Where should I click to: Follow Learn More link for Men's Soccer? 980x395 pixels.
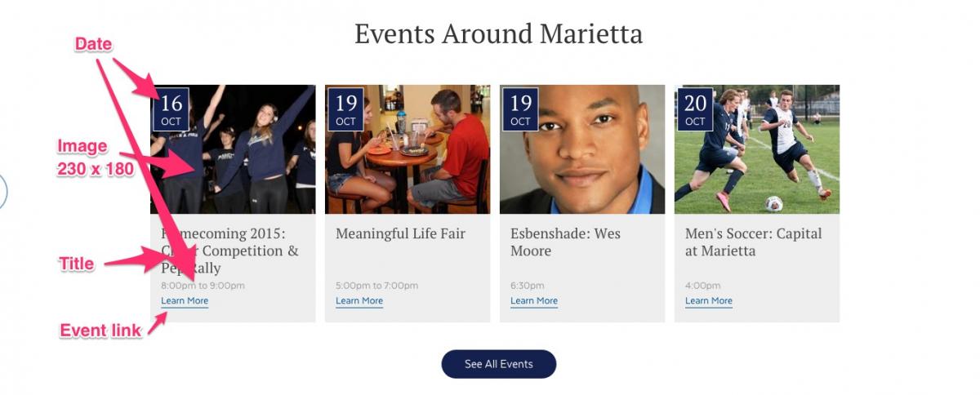(x=709, y=301)
